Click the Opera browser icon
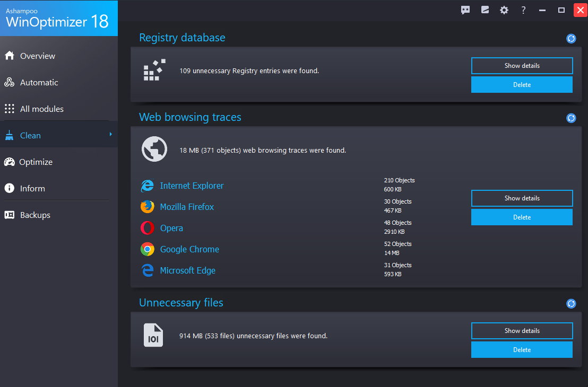Image resolution: width=588 pixels, height=387 pixels. point(147,228)
